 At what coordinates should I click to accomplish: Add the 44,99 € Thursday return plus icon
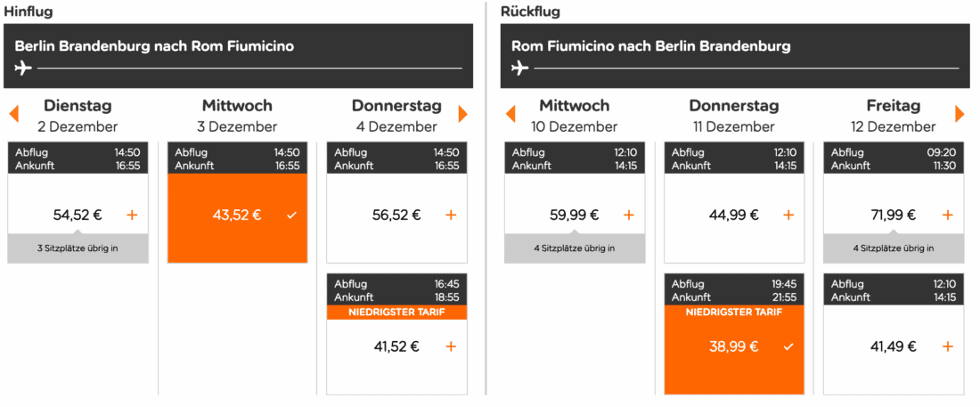[788, 215]
